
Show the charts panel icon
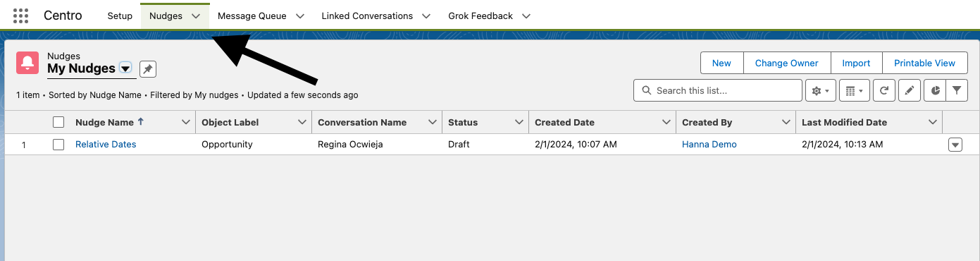tap(935, 90)
